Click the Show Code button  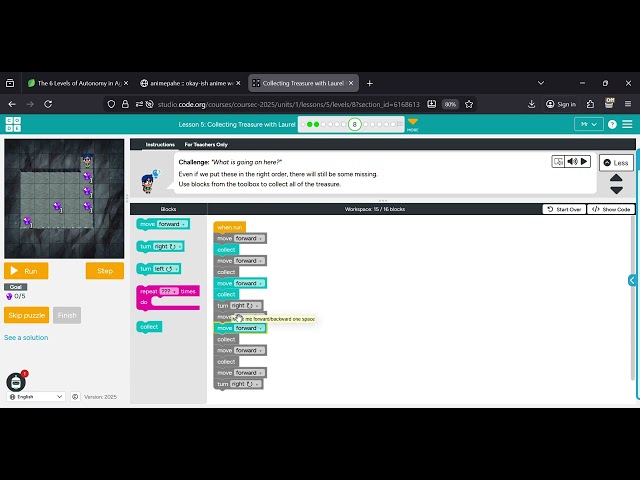point(611,209)
